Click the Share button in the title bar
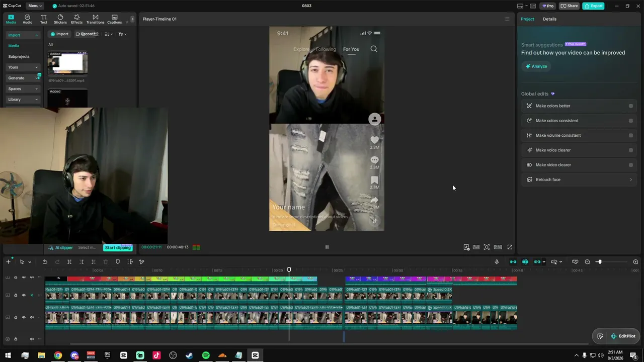The width and height of the screenshot is (644, 362). point(570,6)
